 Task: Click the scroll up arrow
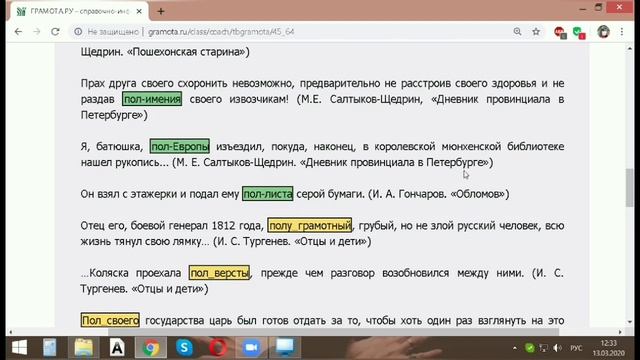[630, 49]
